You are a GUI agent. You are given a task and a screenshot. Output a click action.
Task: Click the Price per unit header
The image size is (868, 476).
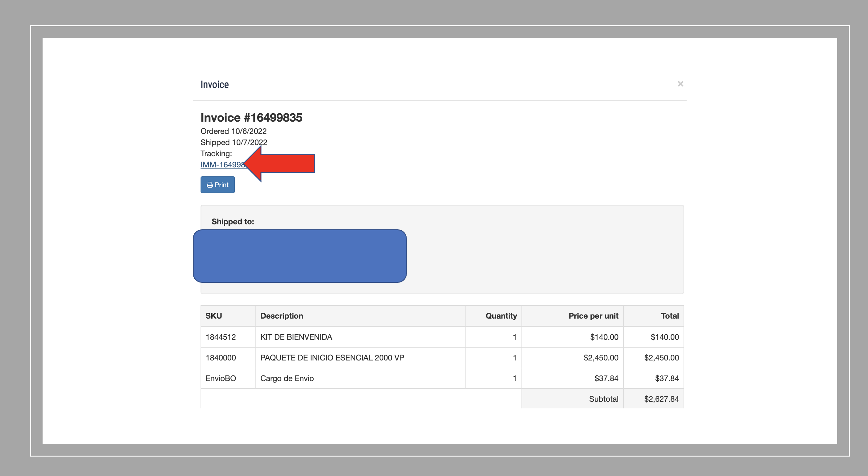pos(593,316)
